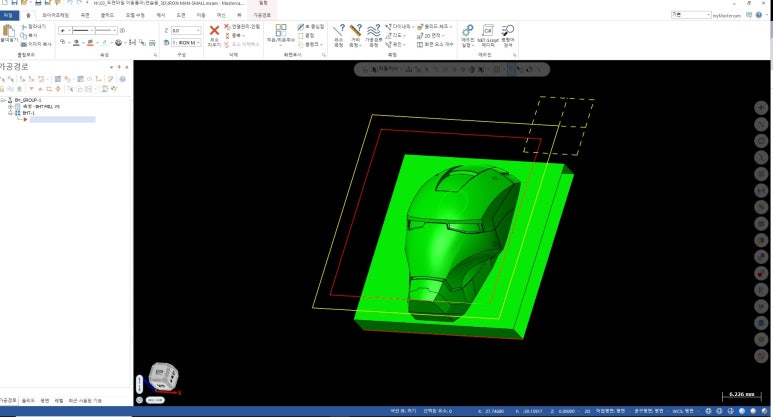Screen dimensions: 773x417
Task: Click the Solid Check analyze command
Action: (433, 27)
